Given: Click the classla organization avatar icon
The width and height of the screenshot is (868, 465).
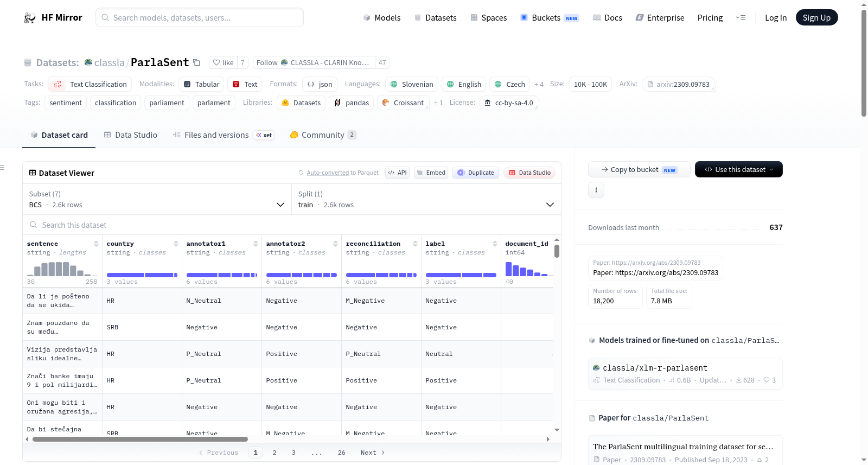Looking at the screenshot, I should [88, 62].
